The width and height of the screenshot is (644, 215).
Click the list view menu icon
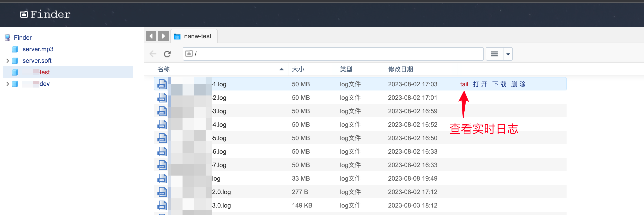coord(494,54)
